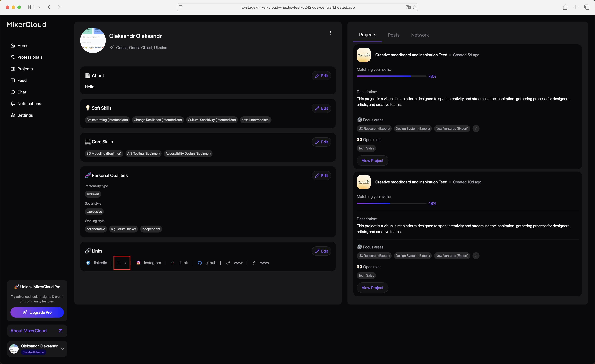Open the github link icon

[x=200, y=263]
